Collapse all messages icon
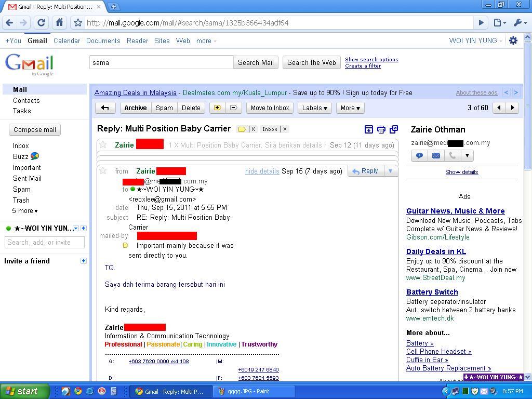 coord(368,129)
